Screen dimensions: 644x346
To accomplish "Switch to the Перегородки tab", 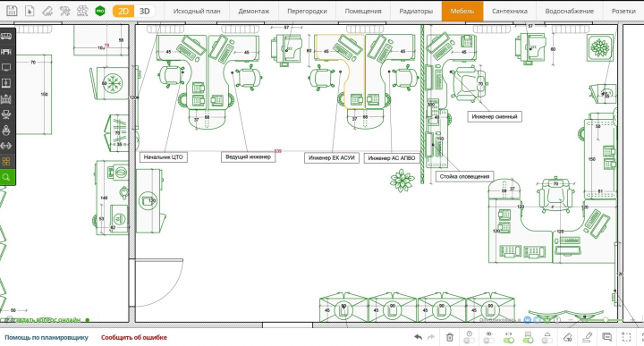I will click(x=307, y=11).
